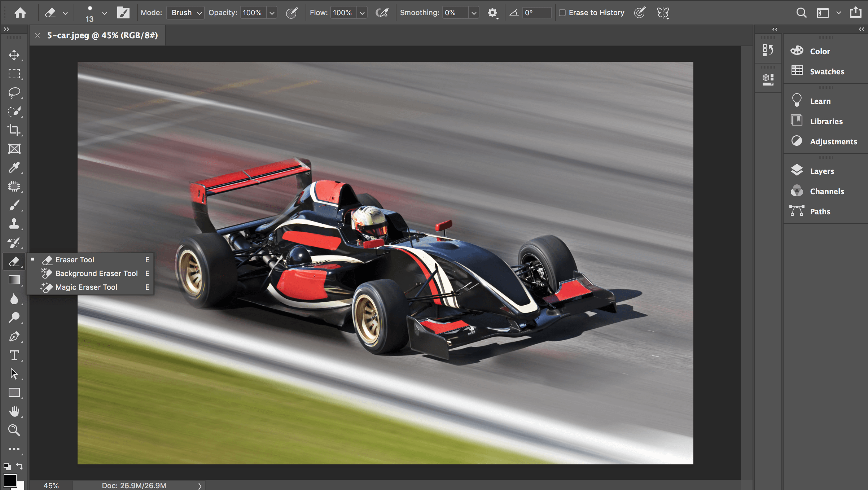
Task: Select the Brush tool in toolbar
Action: (x=14, y=205)
